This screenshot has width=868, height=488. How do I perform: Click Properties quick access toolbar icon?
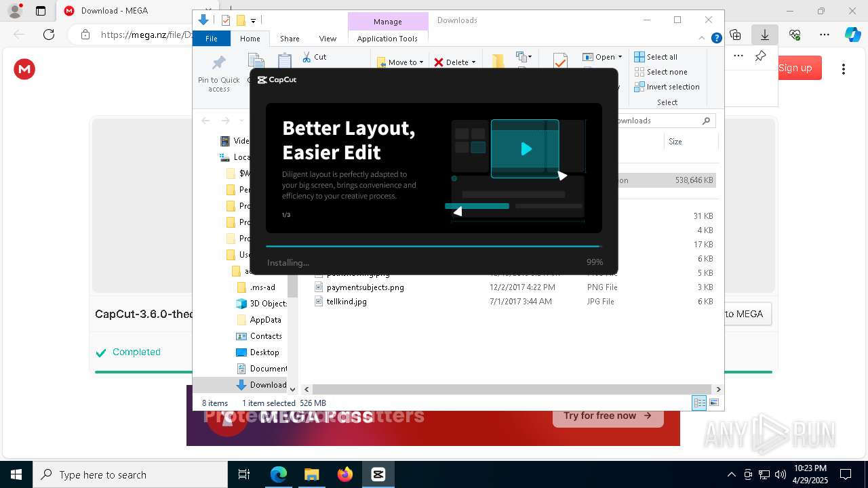click(226, 20)
